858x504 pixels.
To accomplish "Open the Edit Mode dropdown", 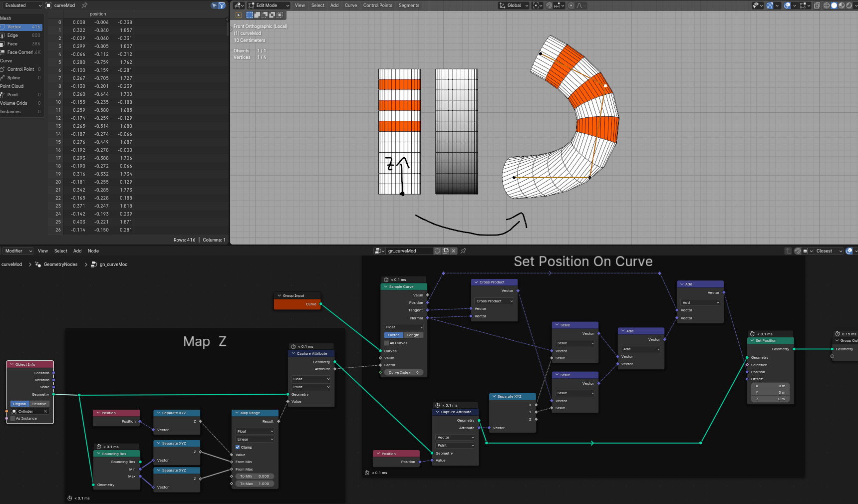I will click(269, 5).
